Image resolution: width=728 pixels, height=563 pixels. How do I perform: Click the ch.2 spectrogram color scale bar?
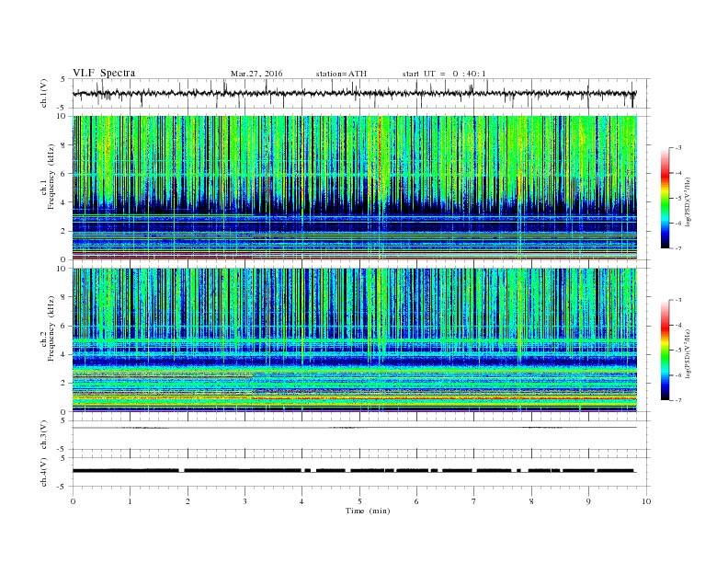tap(665, 350)
